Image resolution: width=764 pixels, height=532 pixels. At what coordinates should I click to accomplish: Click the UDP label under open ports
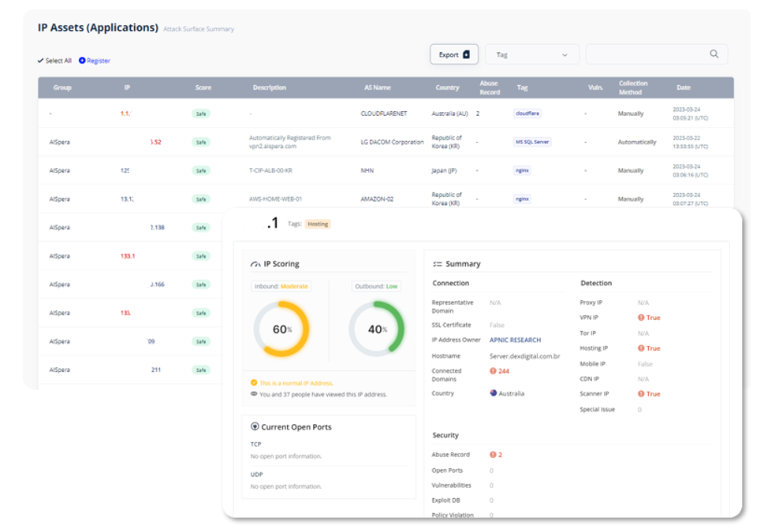tap(257, 474)
